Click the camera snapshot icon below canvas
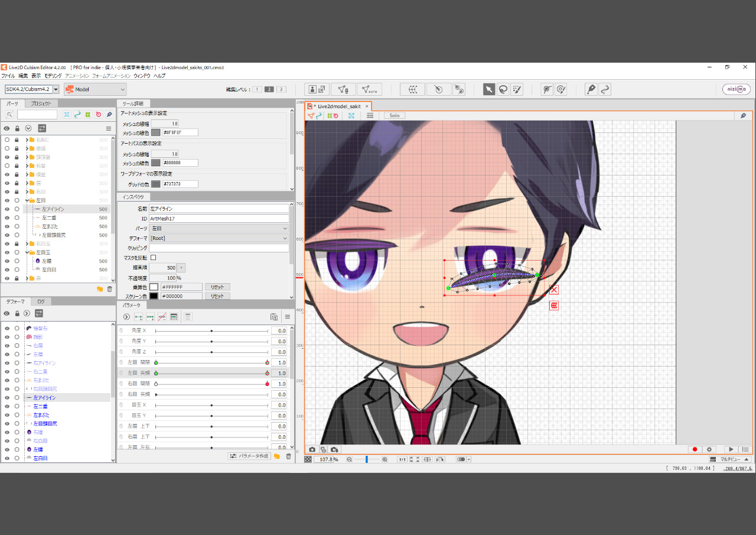756x535 pixels. (312, 449)
